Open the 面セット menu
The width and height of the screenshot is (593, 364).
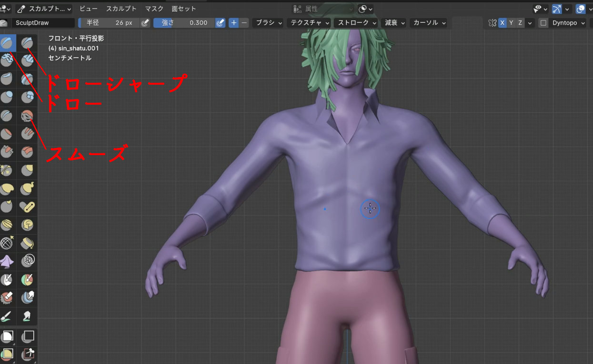pyautogui.click(x=184, y=9)
